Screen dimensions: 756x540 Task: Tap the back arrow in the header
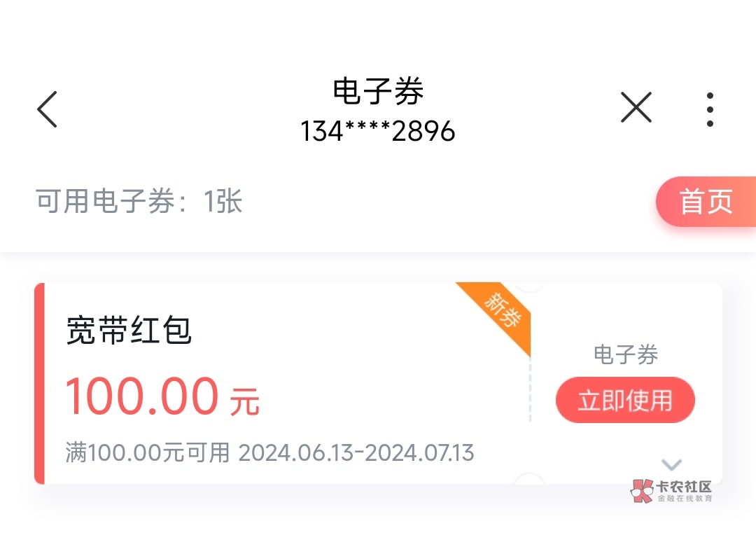[x=47, y=109]
